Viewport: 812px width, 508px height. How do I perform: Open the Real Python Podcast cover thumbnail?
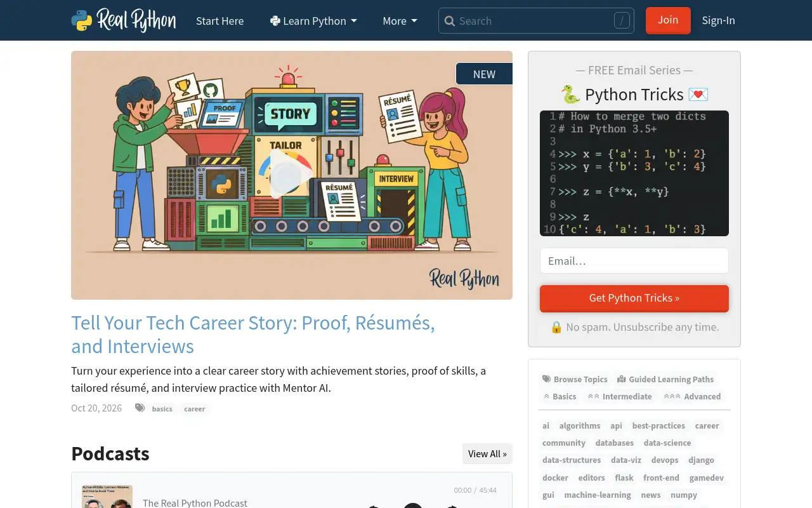point(107,497)
